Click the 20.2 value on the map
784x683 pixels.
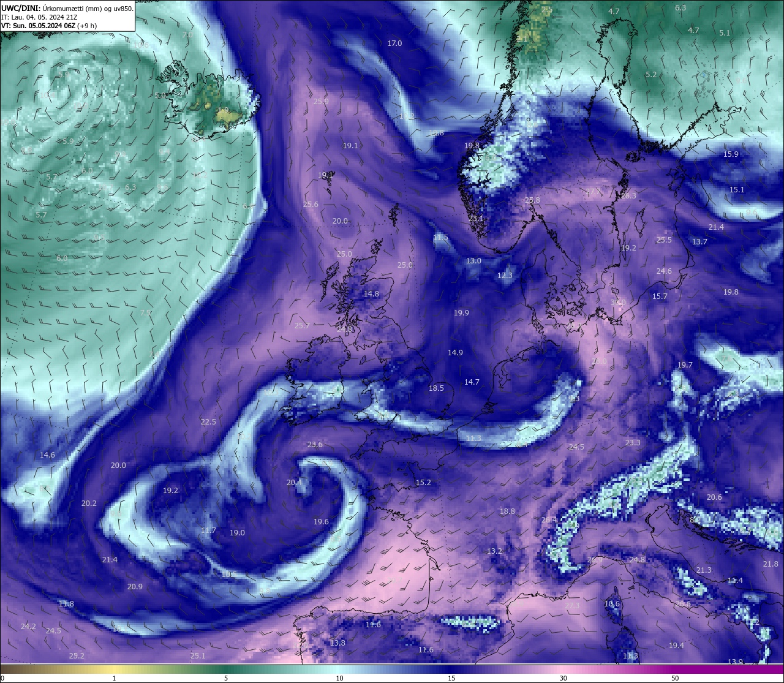(x=89, y=504)
